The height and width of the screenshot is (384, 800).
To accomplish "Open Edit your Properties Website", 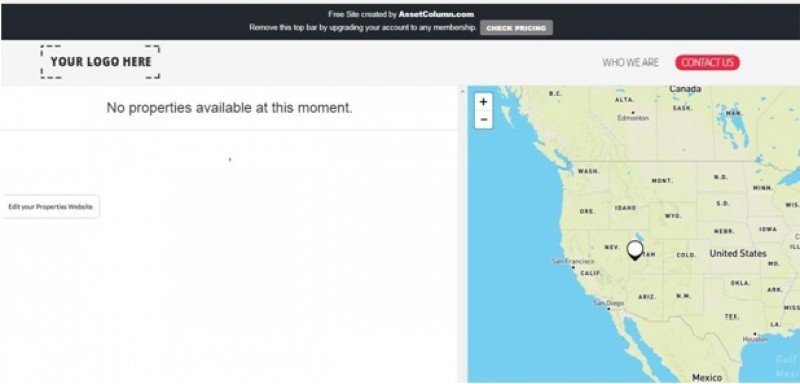I will (x=50, y=207).
